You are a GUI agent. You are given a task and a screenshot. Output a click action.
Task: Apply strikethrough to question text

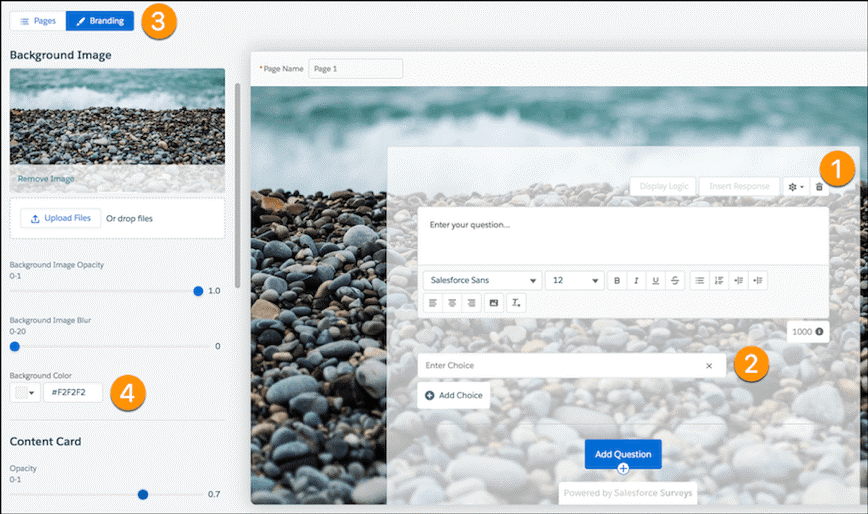pyautogui.click(x=676, y=281)
